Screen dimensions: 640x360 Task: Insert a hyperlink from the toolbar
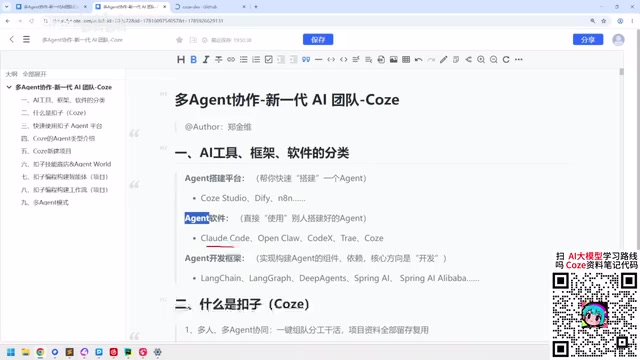pyautogui.click(x=231, y=60)
